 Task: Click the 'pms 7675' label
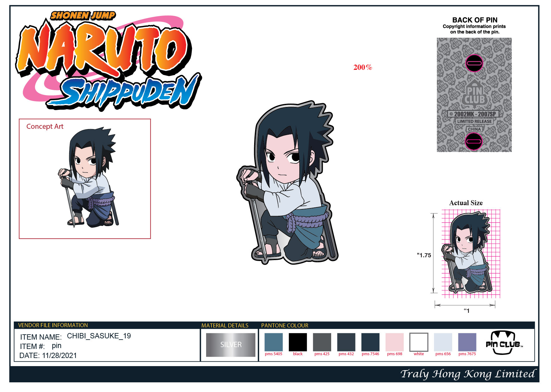pos(467,354)
